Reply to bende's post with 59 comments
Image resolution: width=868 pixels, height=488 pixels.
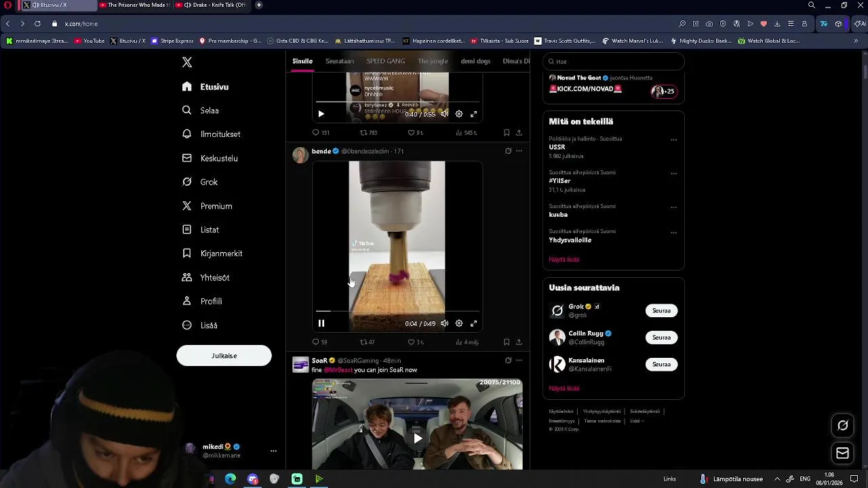(319, 342)
